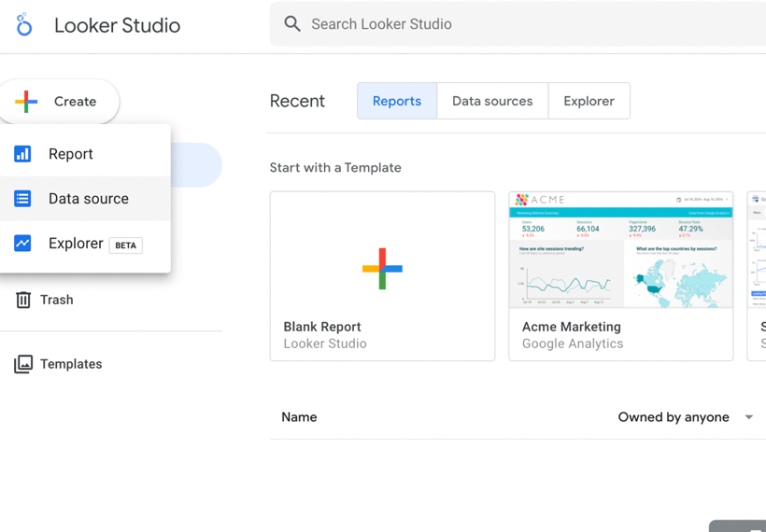
Task: Click the Explorer line chart icon
Action: pyautogui.click(x=22, y=244)
